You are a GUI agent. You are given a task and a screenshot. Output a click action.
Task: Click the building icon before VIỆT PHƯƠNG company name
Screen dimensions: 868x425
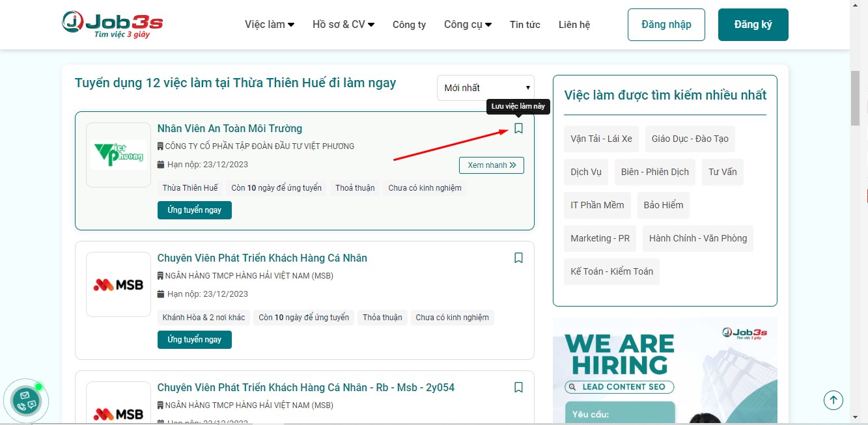pyautogui.click(x=160, y=146)
